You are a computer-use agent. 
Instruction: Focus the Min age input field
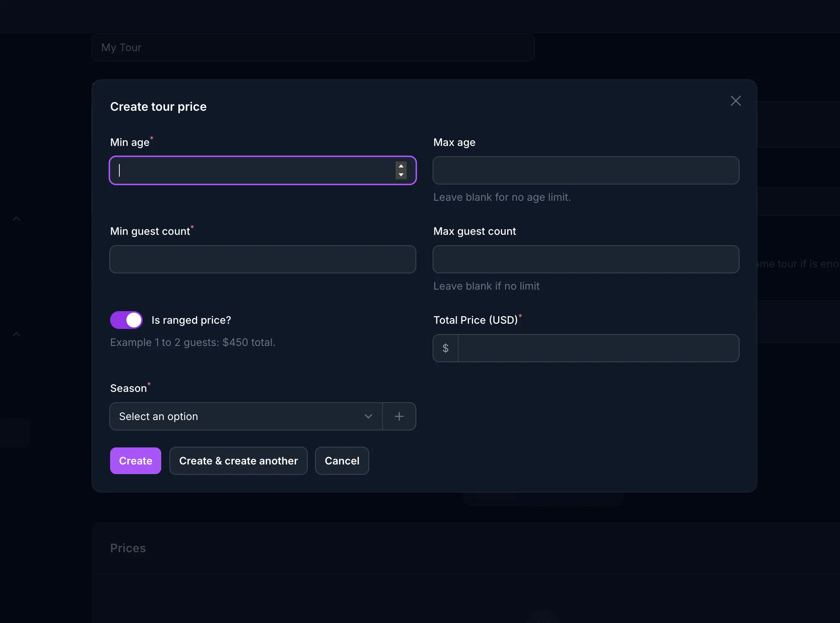(x=253, y=170)
